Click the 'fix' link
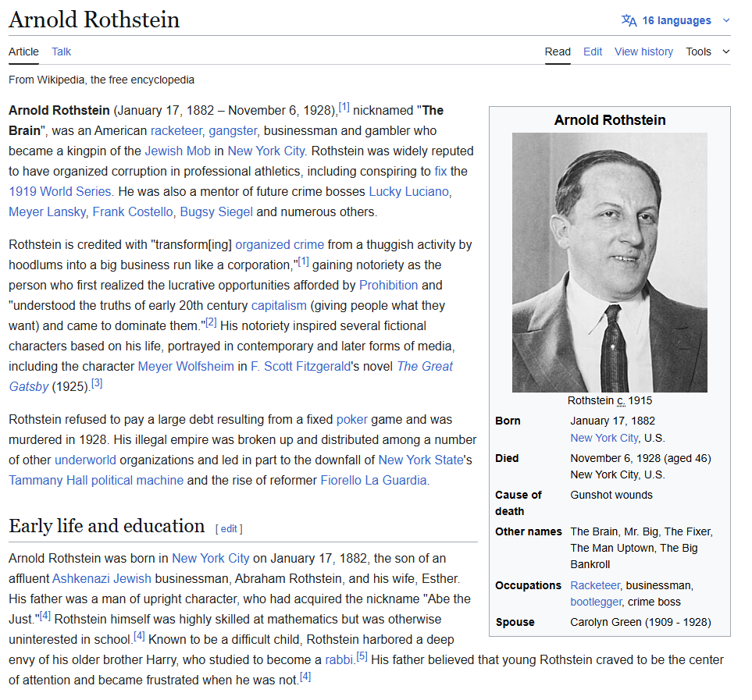This screenshot has height=700, width=752. [440, 172]
